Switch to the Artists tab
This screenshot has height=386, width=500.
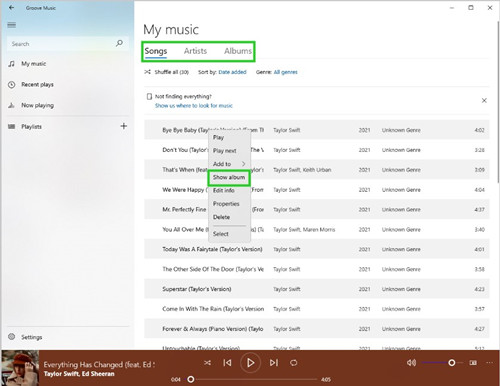click(x=195, y=51)
